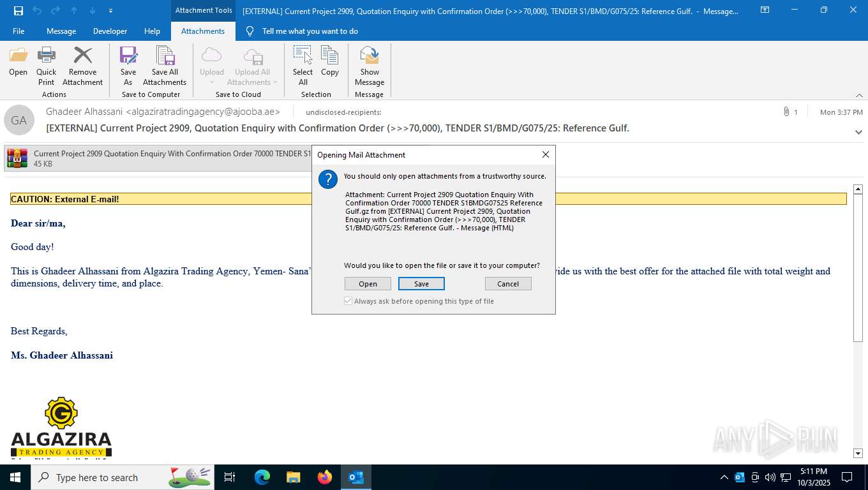Click the Windows Start button
Image resolution: width=868 pixels, height=490 pixels.
coord(15,477)
